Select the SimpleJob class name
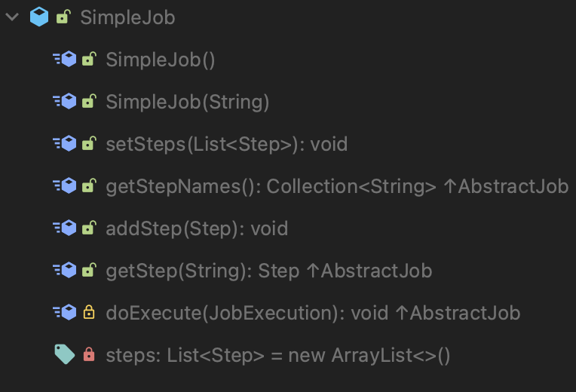Viewport: 576px width, 392px height. 127,17
